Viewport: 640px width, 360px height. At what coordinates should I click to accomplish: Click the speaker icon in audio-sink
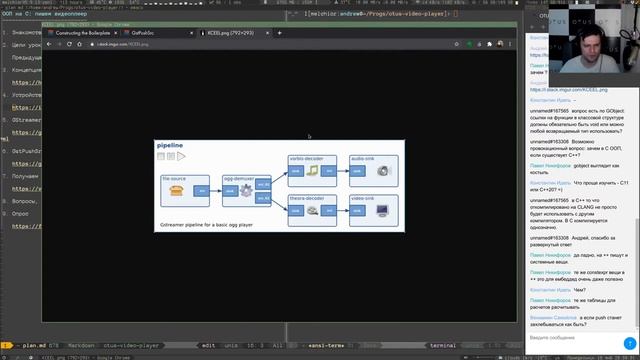[383, 171]
